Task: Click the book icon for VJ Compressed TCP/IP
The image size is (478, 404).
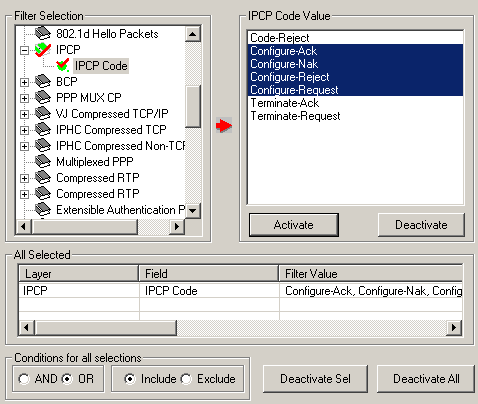Action: tap(43, 113)
